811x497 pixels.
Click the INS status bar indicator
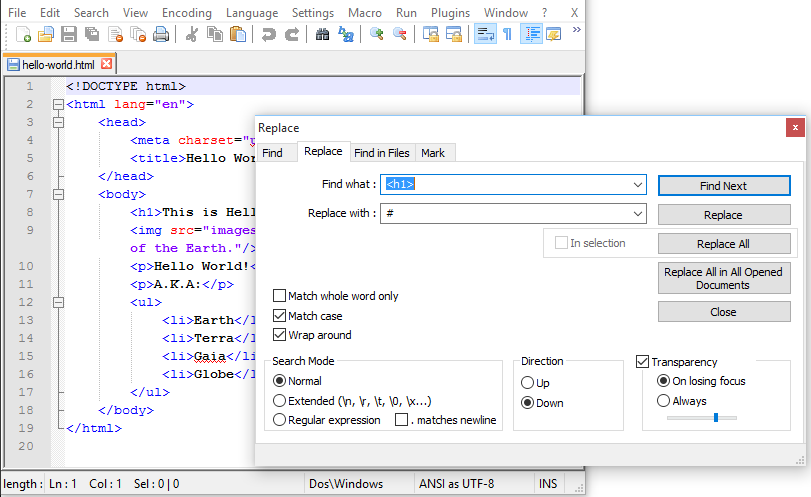[x=548, y=484]
